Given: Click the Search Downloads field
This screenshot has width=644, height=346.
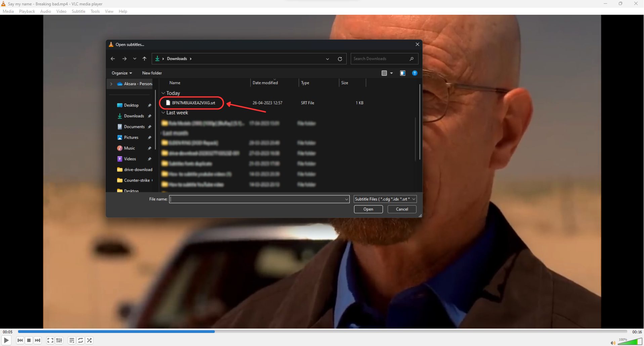Looking at the screenshot, I should 384,59.
